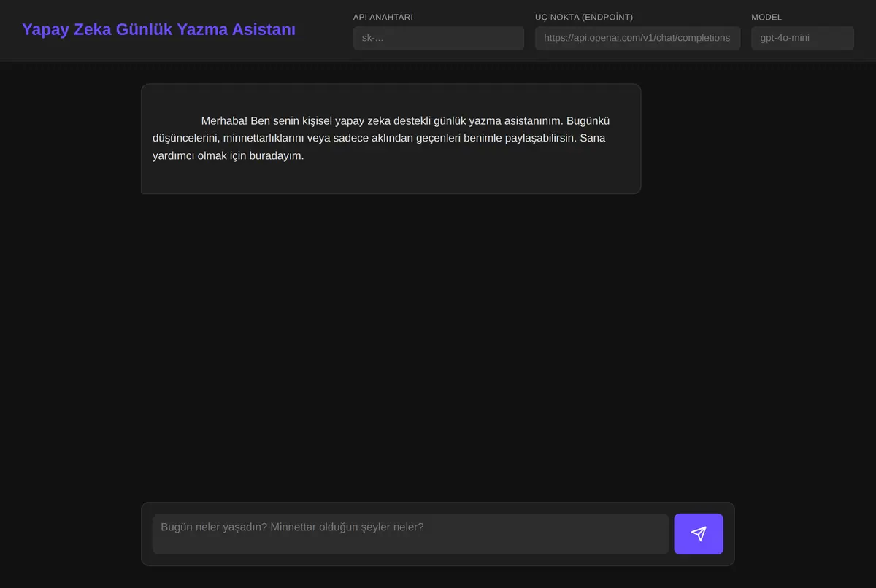Image resolution: width=876 pixels, height=588 pixels.
Task: Click the "API ANAHTARI" label
Action: [x=383, y=17]
